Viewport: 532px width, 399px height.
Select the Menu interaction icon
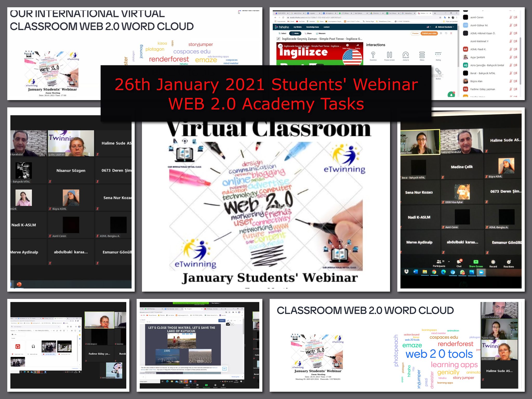(x=422, y=55)
